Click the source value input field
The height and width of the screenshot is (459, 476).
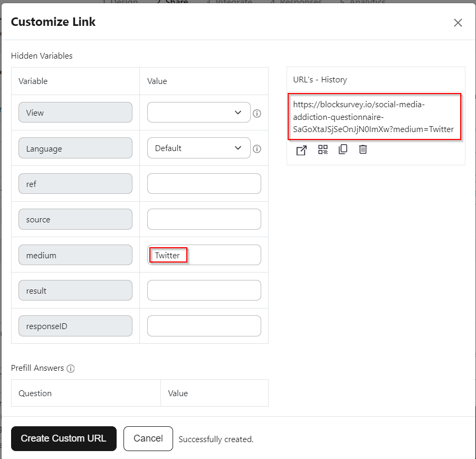(x=204, y=219)
